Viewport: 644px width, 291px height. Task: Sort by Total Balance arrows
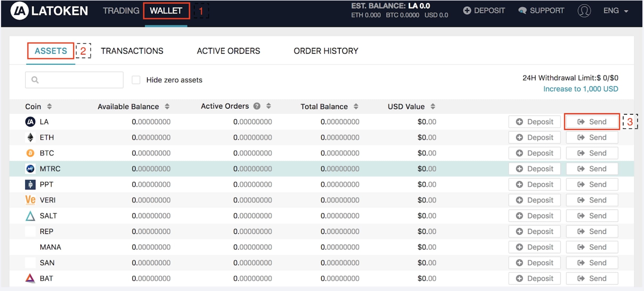click(356, 106)
